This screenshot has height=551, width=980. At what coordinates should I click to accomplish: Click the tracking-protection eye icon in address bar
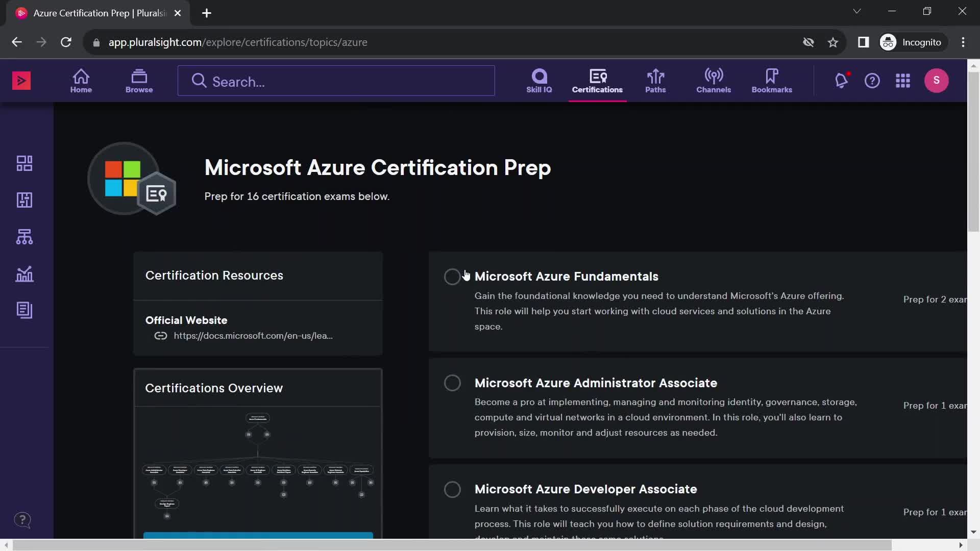(808, 42)
